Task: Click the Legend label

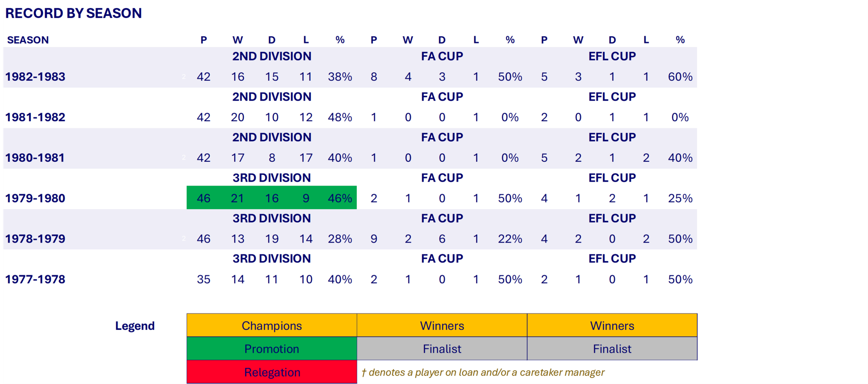Action: coord(135,326)
